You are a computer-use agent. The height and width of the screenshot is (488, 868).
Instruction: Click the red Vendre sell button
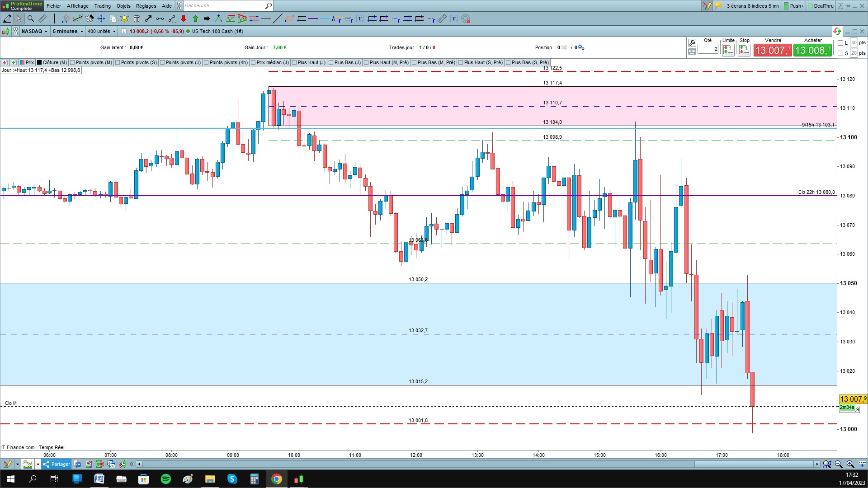point(772,50)
